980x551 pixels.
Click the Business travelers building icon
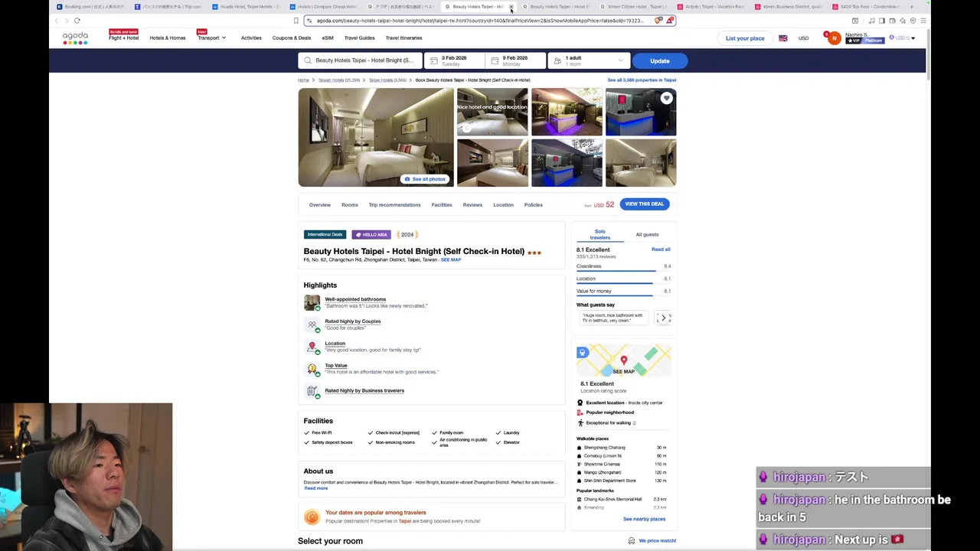[x=312, y=391]
